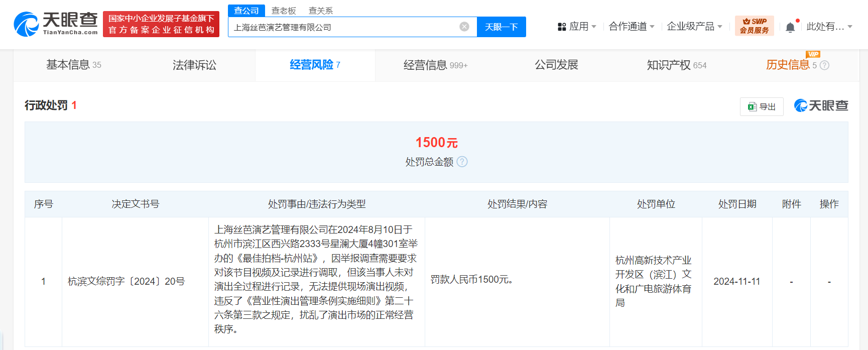
Task: Open the 经营风险 tab
Action: pos(315,65)
